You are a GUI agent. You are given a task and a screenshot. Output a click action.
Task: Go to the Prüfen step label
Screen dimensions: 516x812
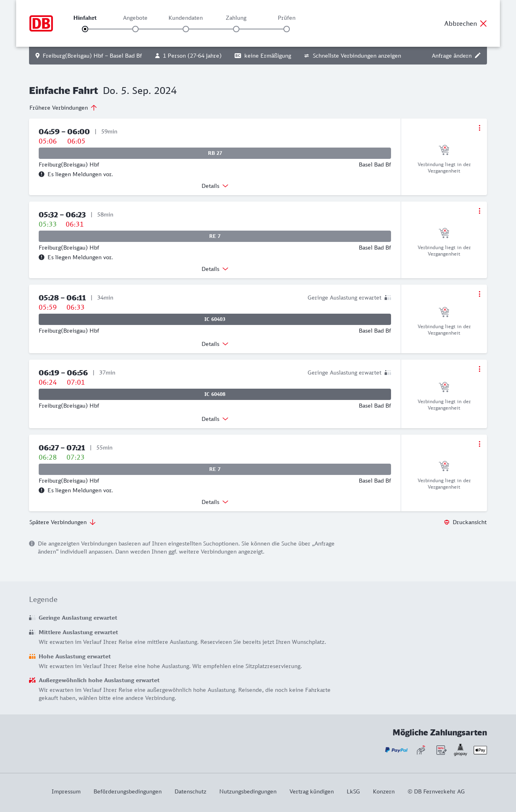tap(287, 18)
